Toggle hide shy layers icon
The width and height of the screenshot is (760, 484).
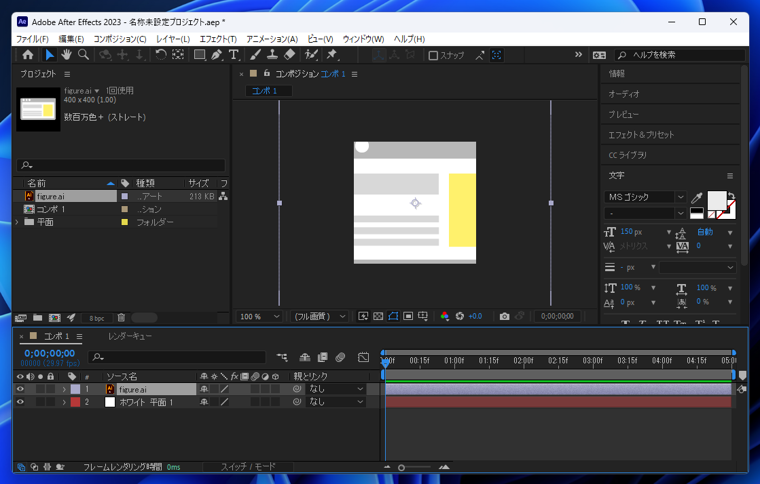coord(304,358)
